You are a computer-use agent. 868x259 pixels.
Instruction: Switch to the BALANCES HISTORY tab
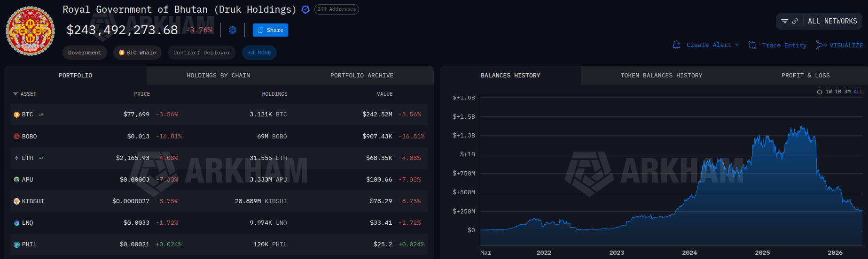(x=510, y=76)
